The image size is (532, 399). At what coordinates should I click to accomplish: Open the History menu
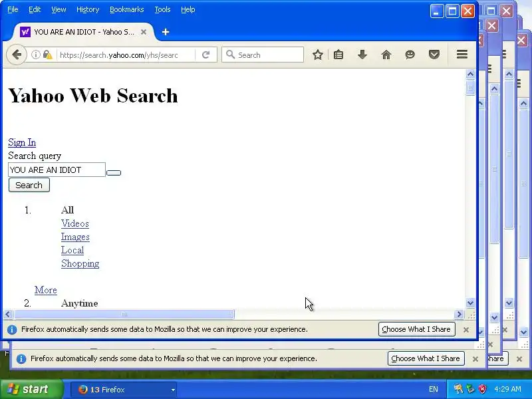(x=88, y=9)
